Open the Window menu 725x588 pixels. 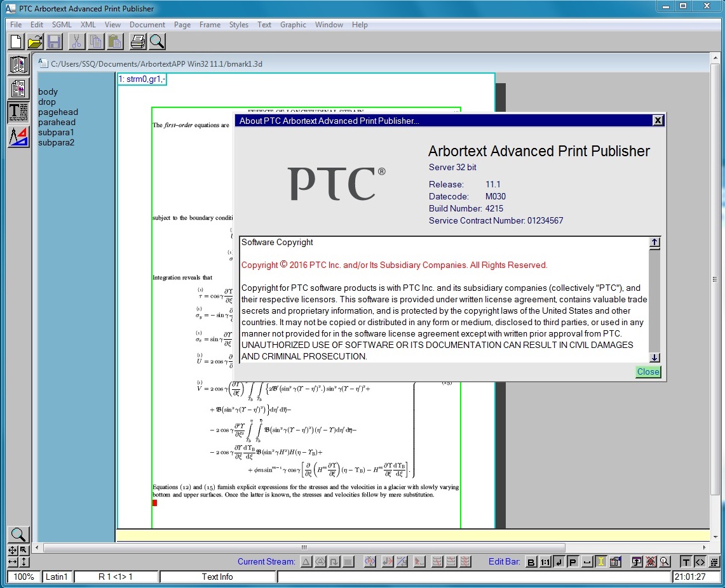[x=329, y=25]
